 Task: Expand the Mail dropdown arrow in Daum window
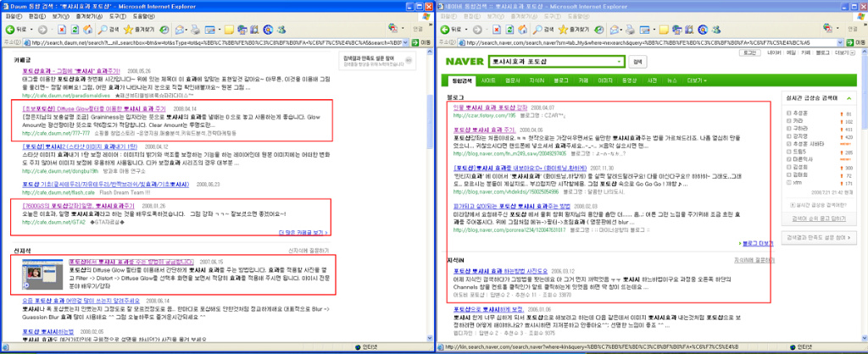(187, 30)
